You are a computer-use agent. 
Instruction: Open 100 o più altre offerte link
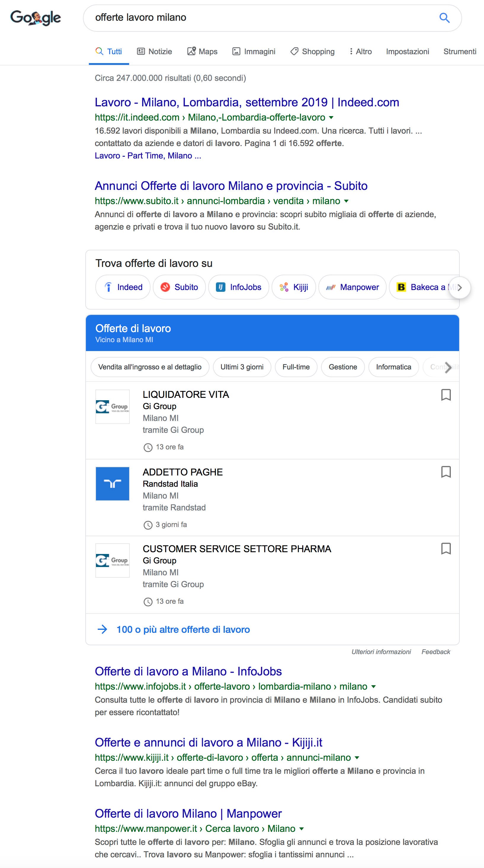tap(183, 630)
